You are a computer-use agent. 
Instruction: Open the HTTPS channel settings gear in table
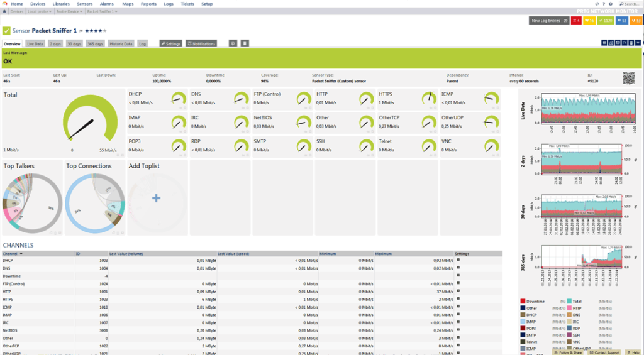(x=458, y=299)
